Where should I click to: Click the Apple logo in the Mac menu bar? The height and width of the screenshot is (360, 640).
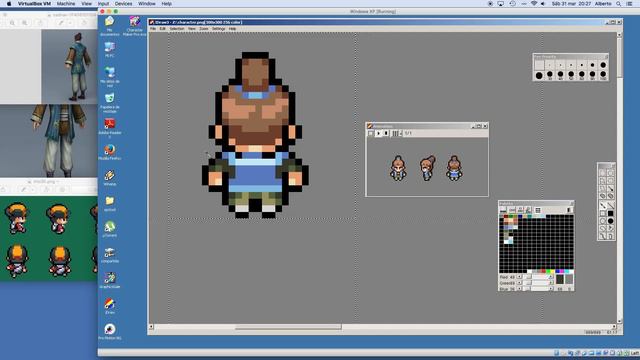9,4
